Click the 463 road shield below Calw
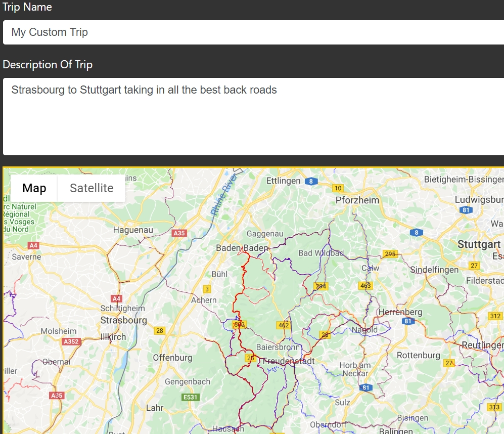Viewport: 504px width, 434px height. pyautogui.click(x=365, y=286)
